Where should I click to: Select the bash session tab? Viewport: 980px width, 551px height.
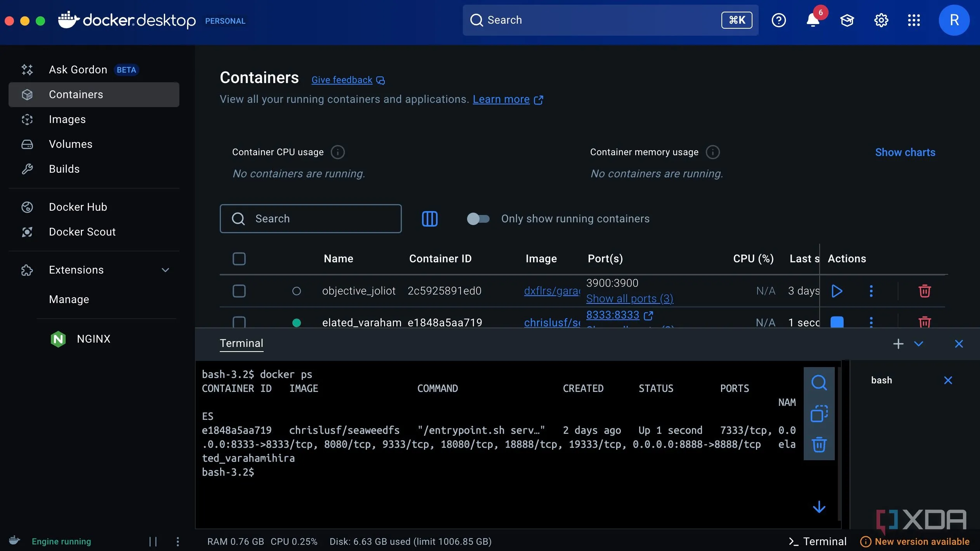click(x=881, y=380)
